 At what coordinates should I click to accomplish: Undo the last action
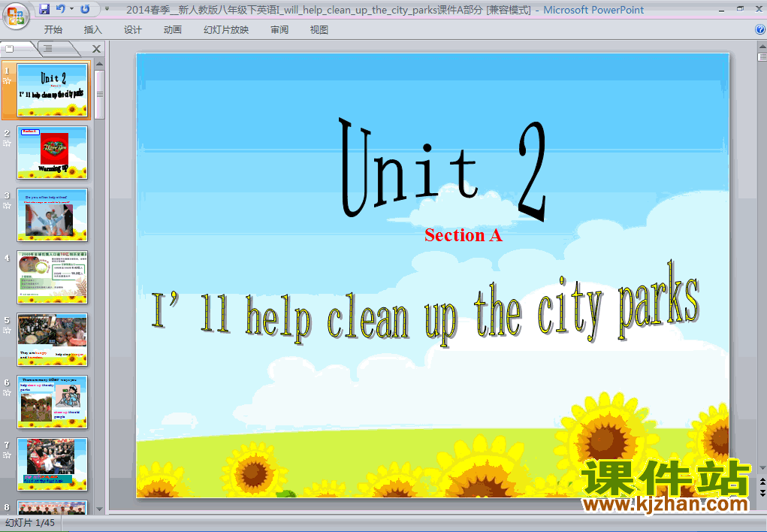coord(61,9)
